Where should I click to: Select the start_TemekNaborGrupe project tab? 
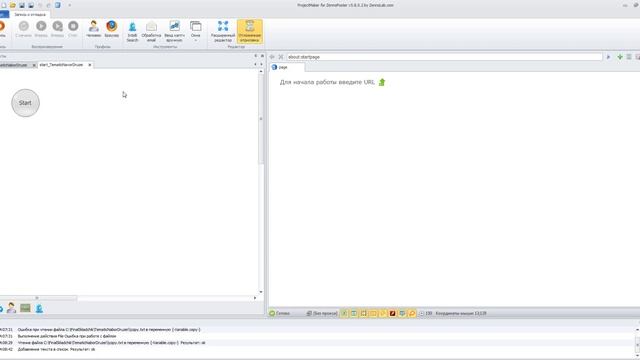62,65
